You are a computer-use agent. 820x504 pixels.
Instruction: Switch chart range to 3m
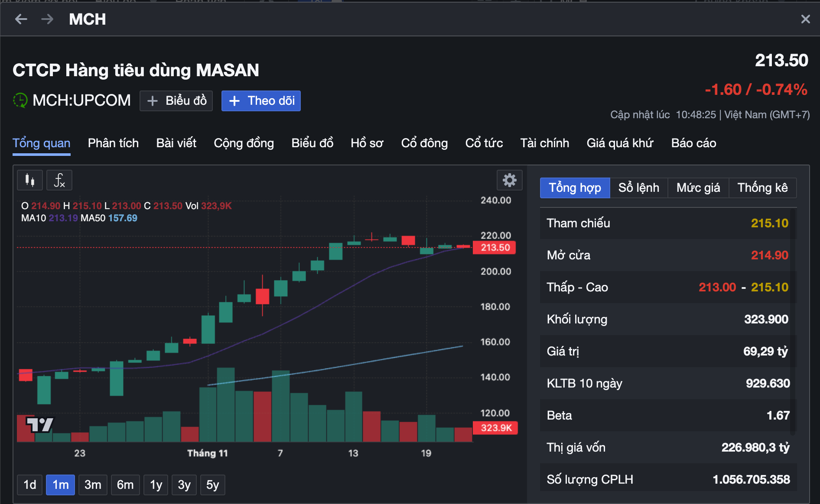tap(93, 485)
